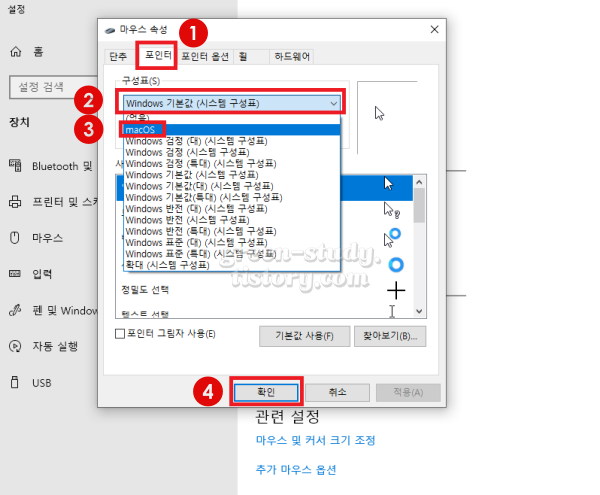Image resolution: width=600 pixels, height=495 pixels.
Task: Choose Windows 반전 (대) (시스템 구성표)
Action: tap(232, 209)
